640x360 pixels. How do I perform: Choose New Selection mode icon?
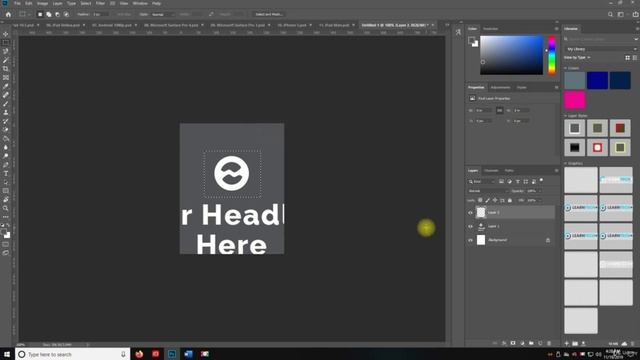click(40, 14)
